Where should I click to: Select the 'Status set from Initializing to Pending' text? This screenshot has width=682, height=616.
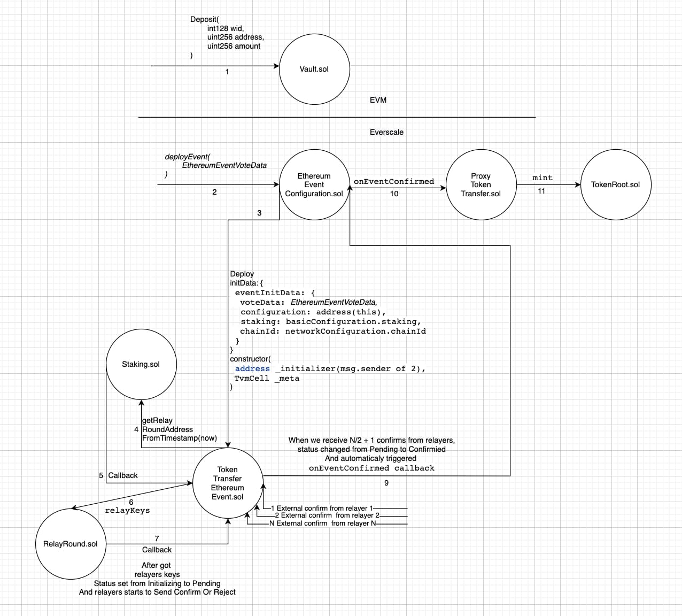[x=157, y=583]
